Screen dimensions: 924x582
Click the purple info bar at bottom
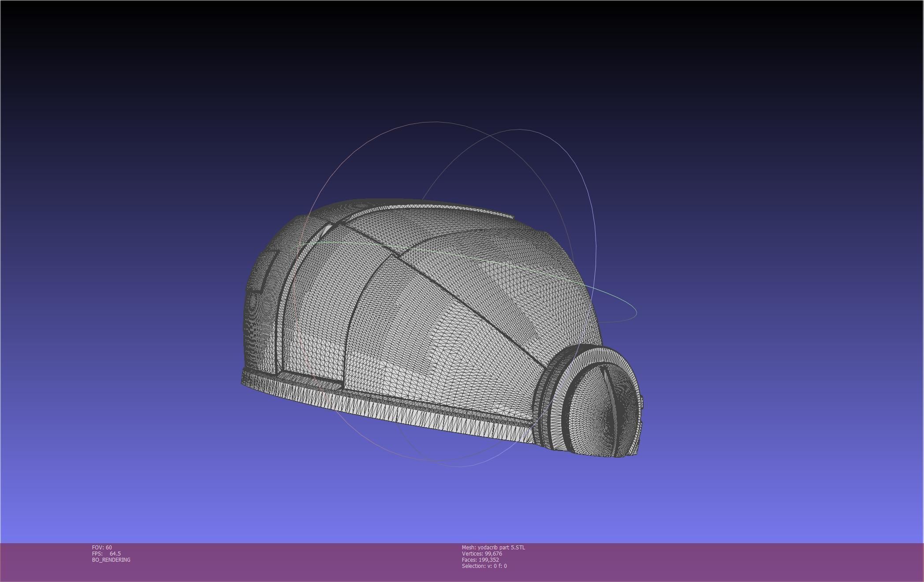[705, 562]
